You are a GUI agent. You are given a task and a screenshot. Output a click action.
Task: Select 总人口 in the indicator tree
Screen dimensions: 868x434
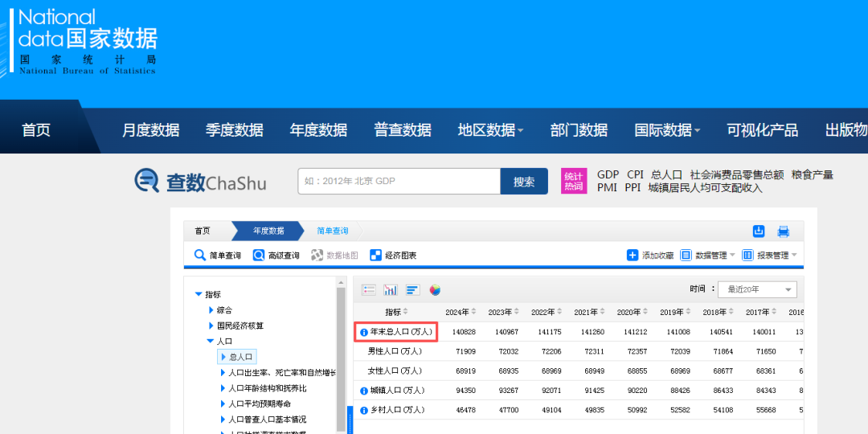point(238,357)
